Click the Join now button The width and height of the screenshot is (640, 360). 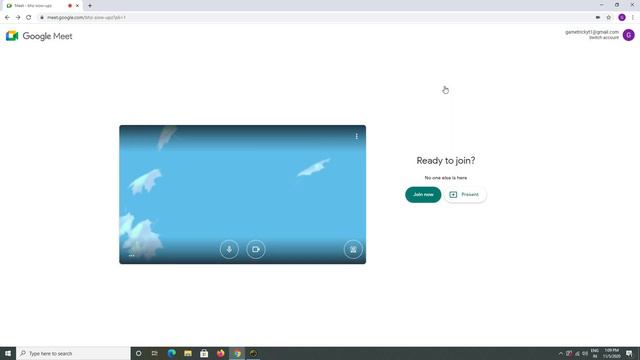423,195
